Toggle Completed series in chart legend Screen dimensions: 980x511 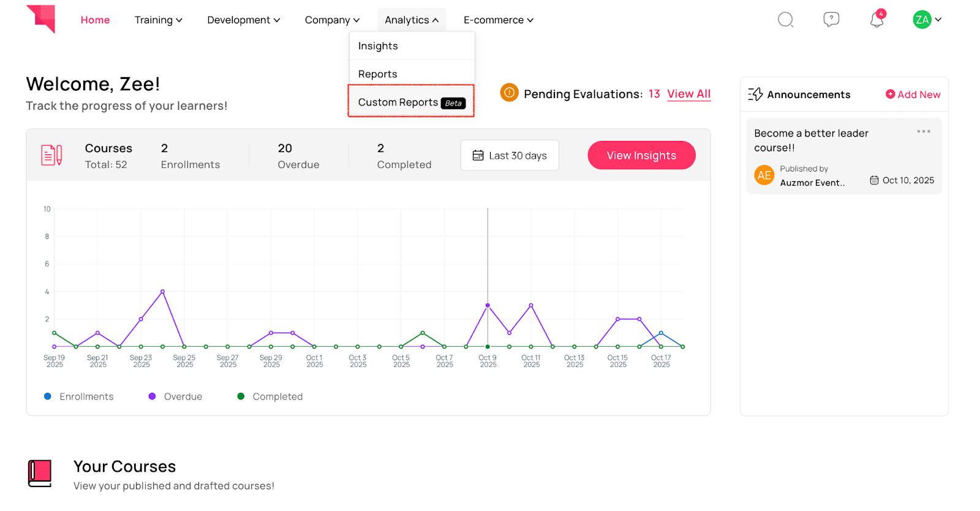coord(270,396)
